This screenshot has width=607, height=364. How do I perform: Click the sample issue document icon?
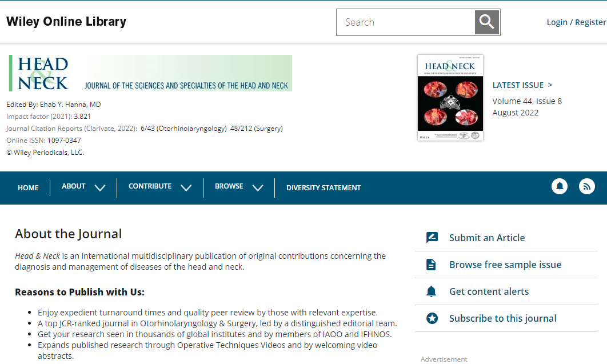(x=432, y=265)
